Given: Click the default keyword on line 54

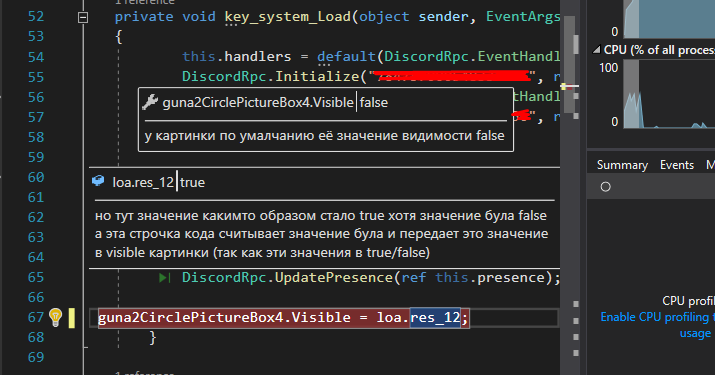Looking at the screenshot, I should pyautogui.click(x=347, y=57).
